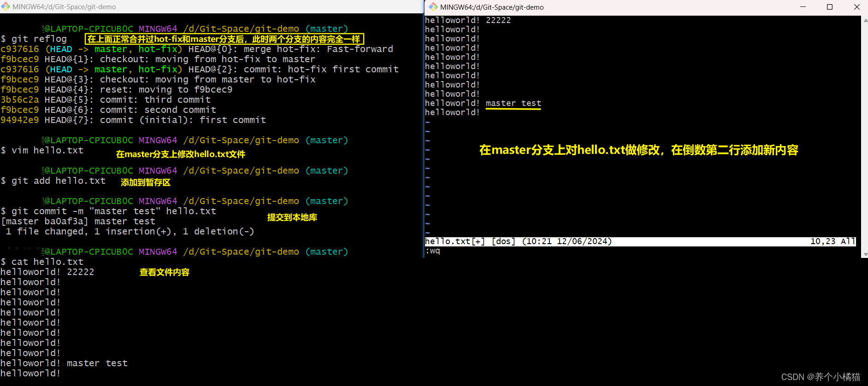868x386 pixels.
Task: Click the '$ git reflog' command text
Action: (34, 39)
